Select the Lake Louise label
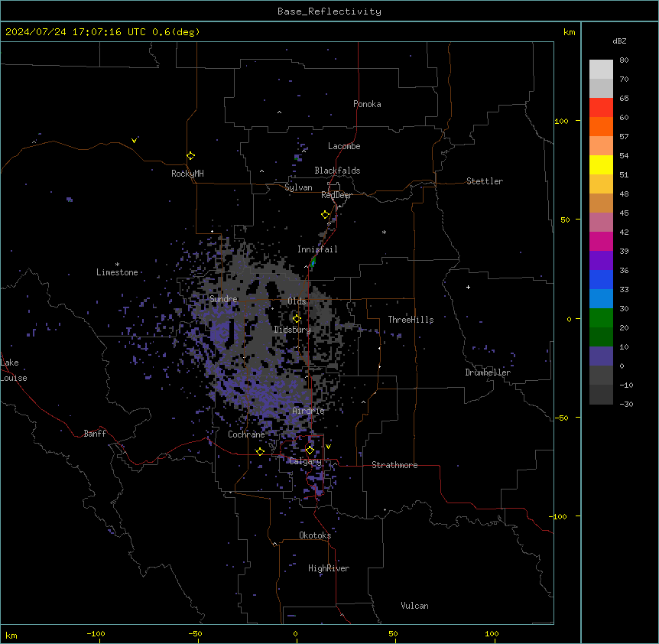This screenshot has height=644, width=659. 14,370
